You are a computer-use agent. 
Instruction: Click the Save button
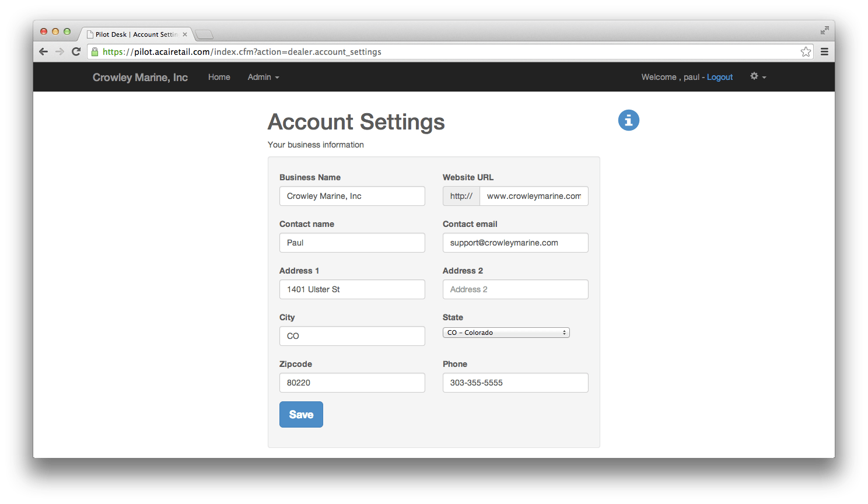coord(301,414)
